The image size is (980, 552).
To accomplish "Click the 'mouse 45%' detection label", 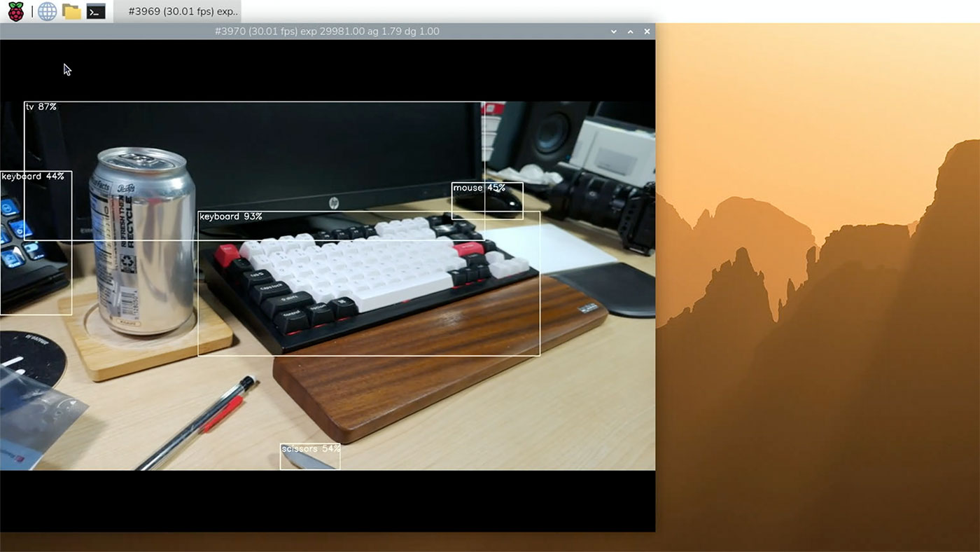I will click(479, 188).
